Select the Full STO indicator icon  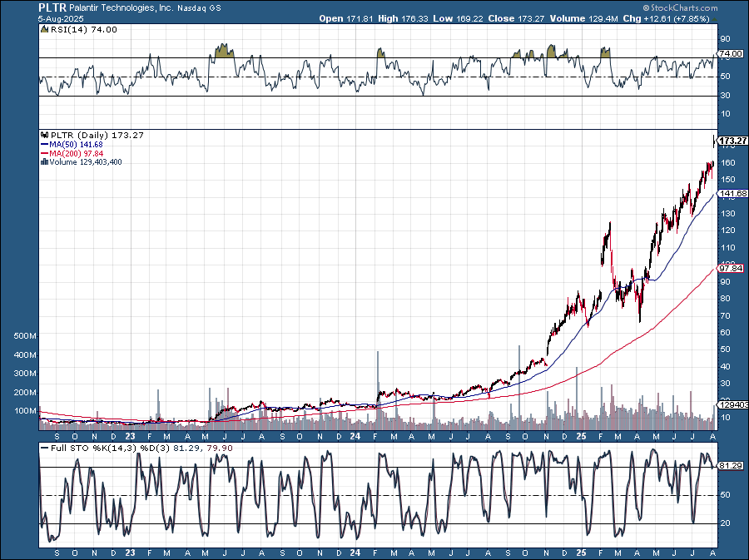43,446
